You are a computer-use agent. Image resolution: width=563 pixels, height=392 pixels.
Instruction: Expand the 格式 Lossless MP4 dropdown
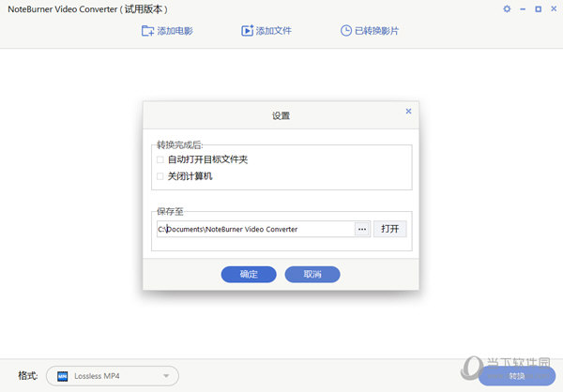click(x=166, y=376)
